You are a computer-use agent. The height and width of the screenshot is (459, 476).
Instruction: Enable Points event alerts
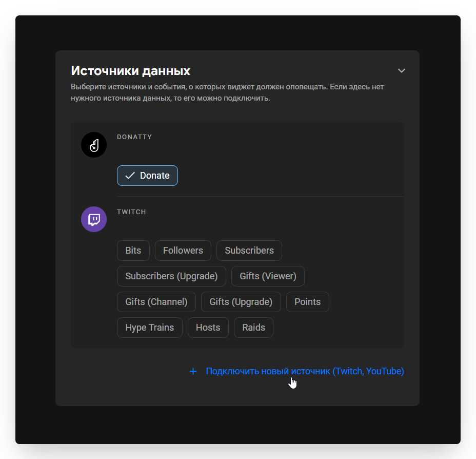coord(307,302)
